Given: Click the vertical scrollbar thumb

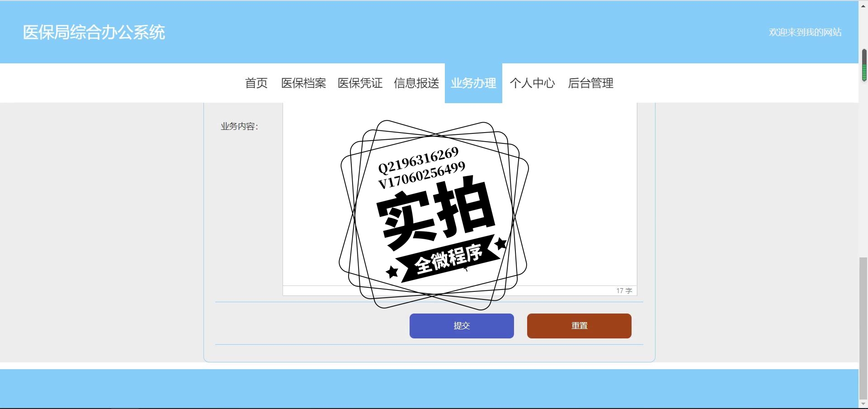Looking at the screenshot, I should click(x=863, y=328).
